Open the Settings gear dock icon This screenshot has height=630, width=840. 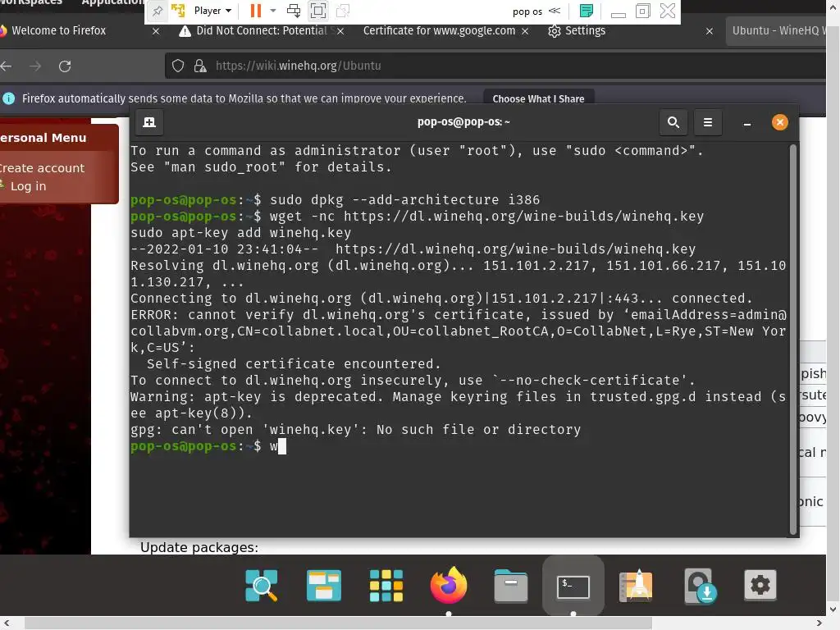point(760,585)
